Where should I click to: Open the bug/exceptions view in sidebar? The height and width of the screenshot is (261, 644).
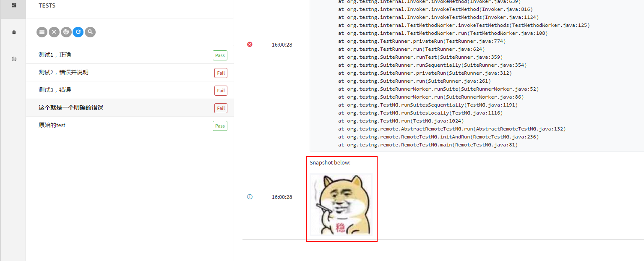tap(14, 32)
